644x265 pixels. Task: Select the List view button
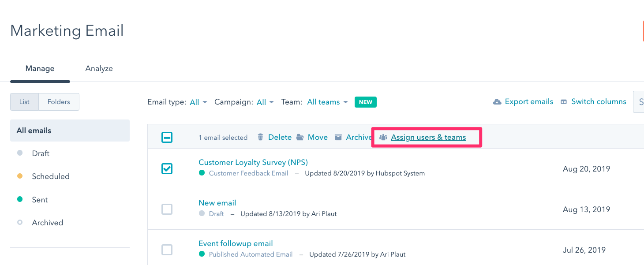tap(24, 102)
